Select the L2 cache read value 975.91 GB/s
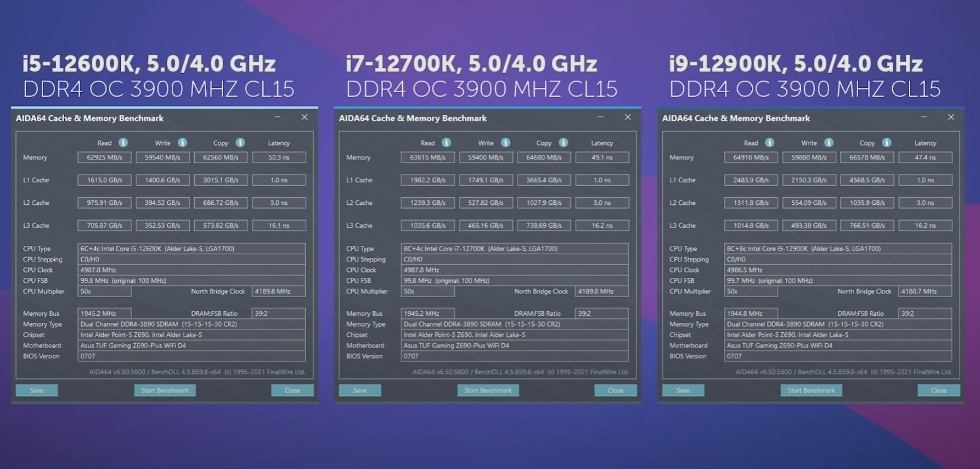Viewport: 980px width, 469px height. point(104,203)
